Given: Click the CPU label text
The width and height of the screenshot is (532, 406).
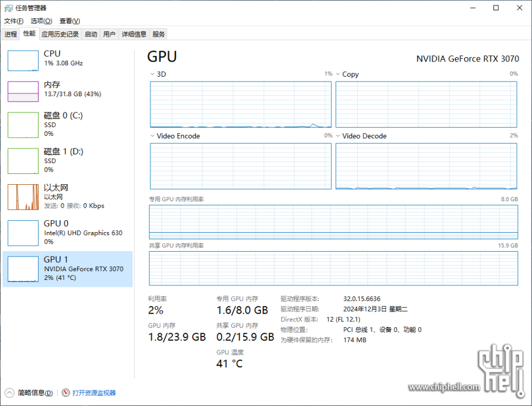Looking at the screenshot, I should pyautogui.click(x=52, y=54).
